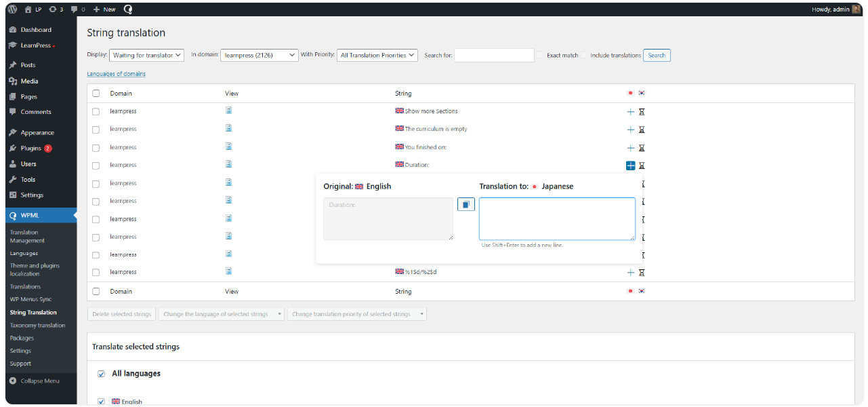Go to Taxonomy translation submenu item
The width and height of the screenshot is (868, 407).
click(37, 326)
